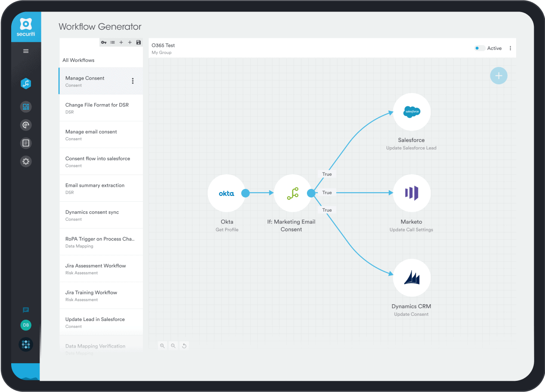Image resolution: width=545 pixels, height=392 pixels.
Task: Select Jira Assessment Workflow item
Action: pos(101,269)
